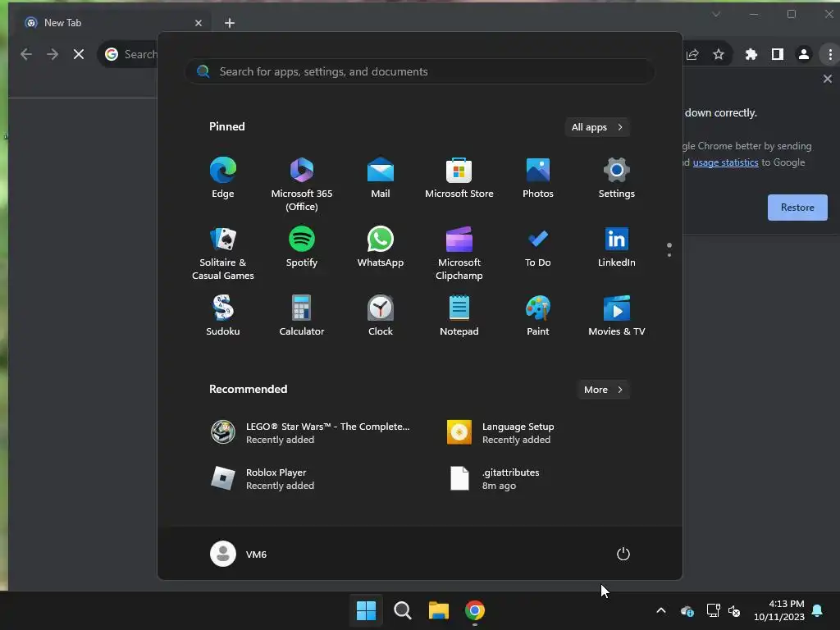This screenshot has width=840, height=630.
Task: Launch the Photos app
Action: [538, 178]
